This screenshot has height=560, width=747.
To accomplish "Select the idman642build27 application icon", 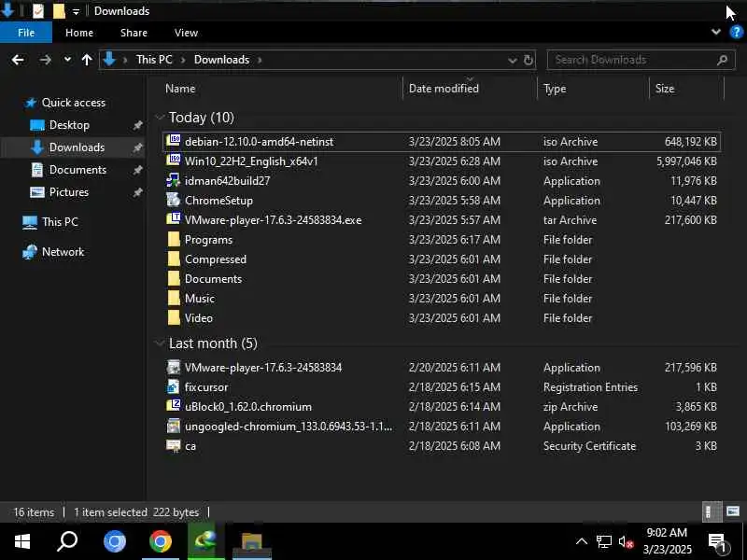I will coord(174,180).
